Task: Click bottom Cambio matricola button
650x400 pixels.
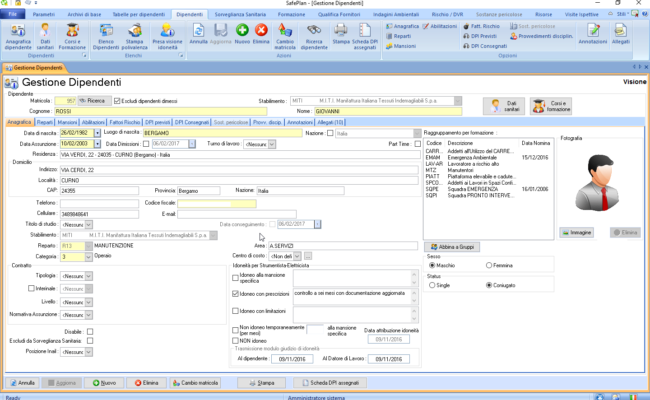Action: tap(195, 383)
